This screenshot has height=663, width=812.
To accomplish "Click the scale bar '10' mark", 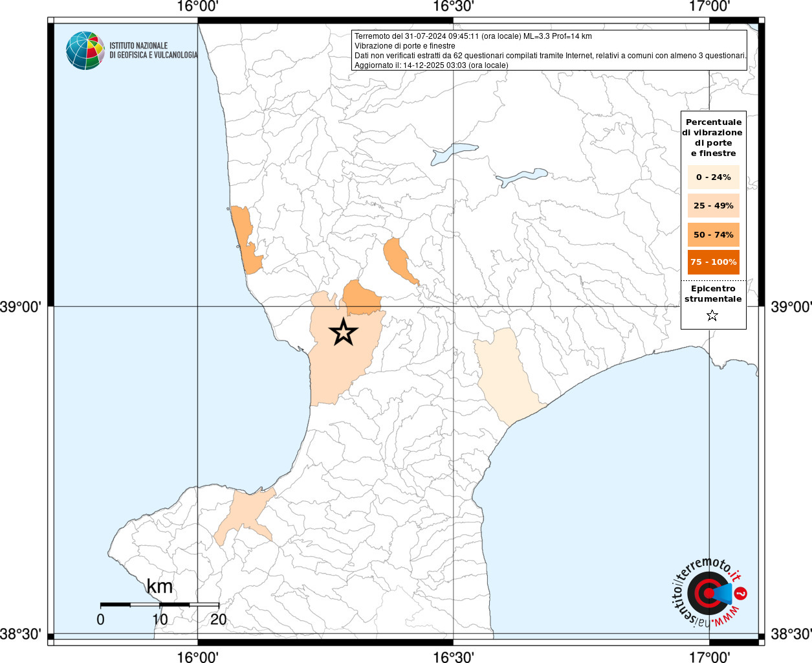I will pos(160,619).
